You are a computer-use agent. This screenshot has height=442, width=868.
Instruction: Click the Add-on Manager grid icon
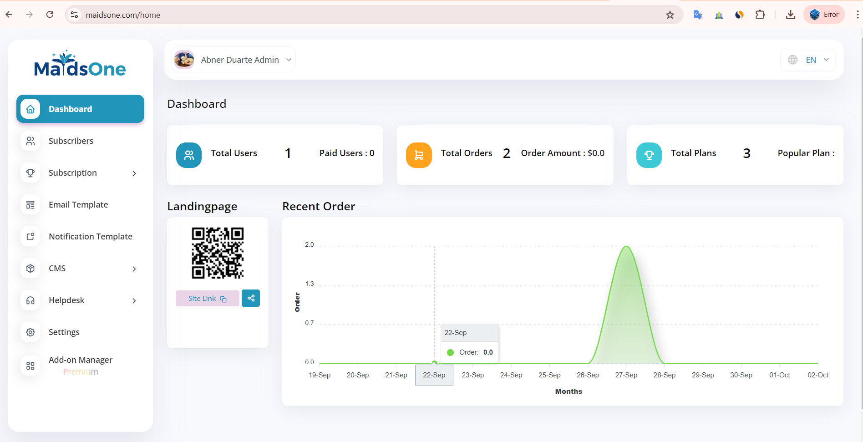pyautogui.click(x=30, y=366)
